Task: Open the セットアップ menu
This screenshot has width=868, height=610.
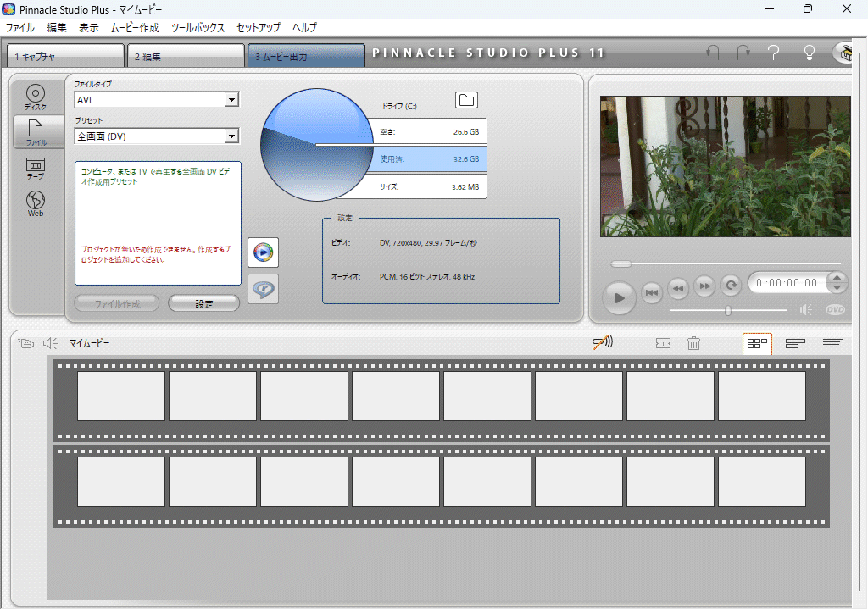Action: 259,28
